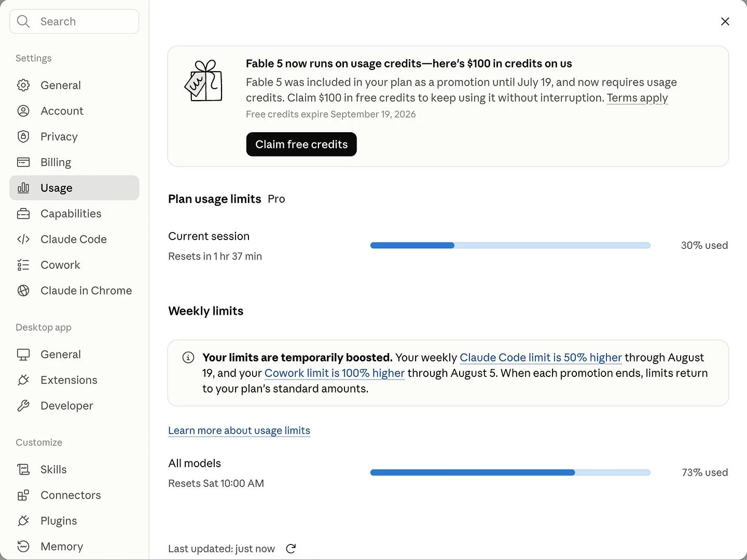Click the 'Plan usage limits' heading

[x=215, y=199]
